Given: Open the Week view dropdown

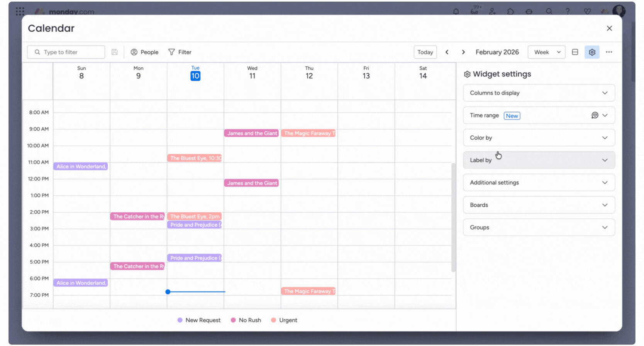Looking at the screenshot, I should [x=546, y=52].
